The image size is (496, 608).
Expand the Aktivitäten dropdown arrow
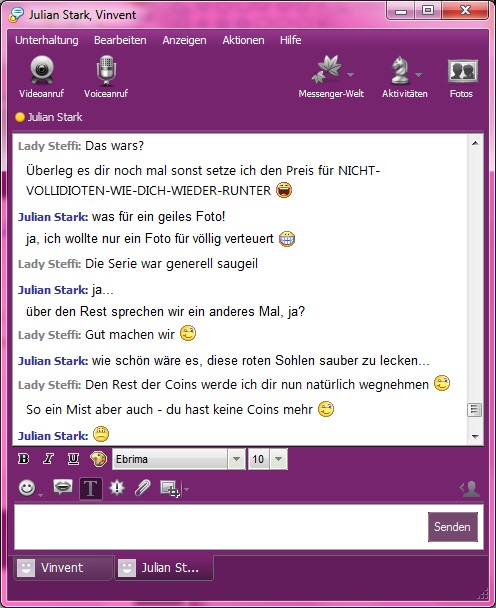pyautogui.click(x=418, y=74)
